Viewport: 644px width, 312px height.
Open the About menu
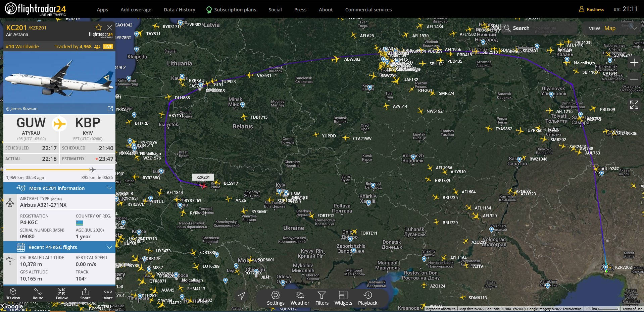326,10
